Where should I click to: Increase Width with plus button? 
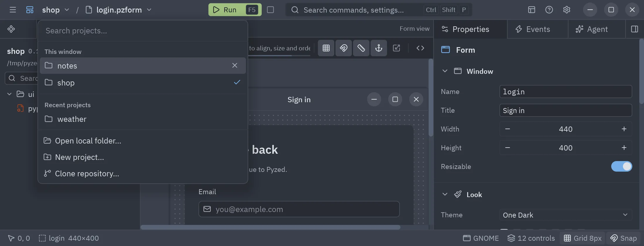624,129
